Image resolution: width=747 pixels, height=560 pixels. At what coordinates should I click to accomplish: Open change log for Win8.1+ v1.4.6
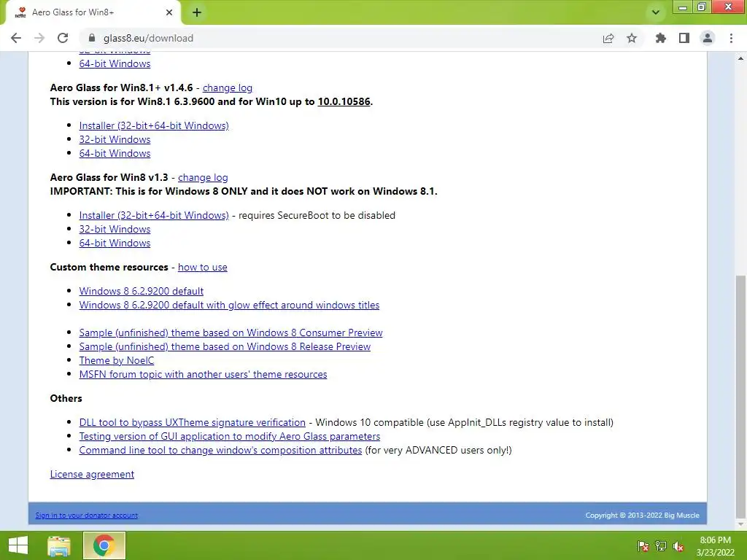click(228, 87)
